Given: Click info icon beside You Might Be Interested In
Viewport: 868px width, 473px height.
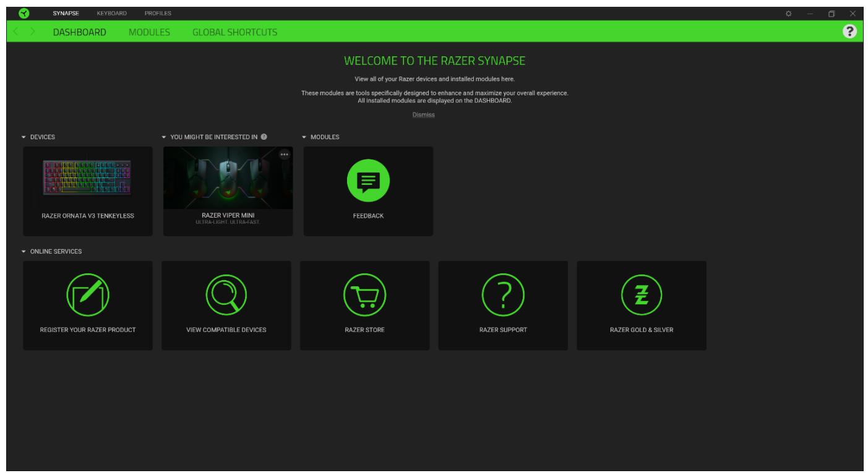Looking at the screenshot, I should [264, 137].
